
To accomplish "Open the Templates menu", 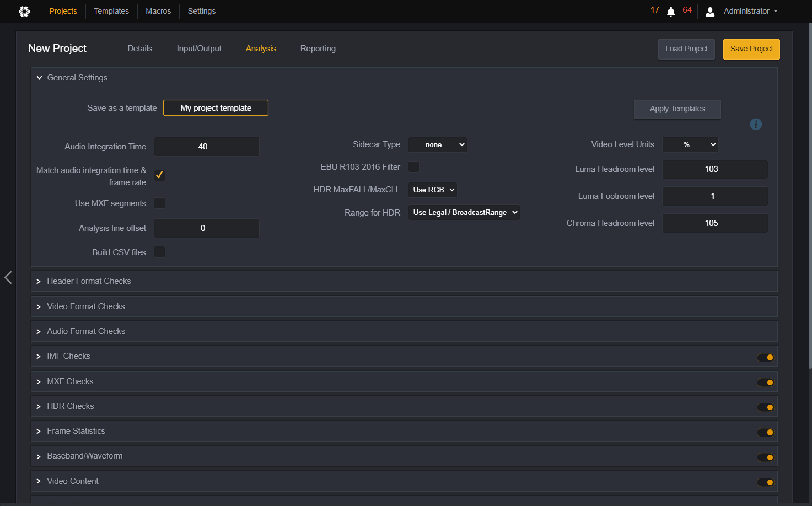I will pos(111,11).
